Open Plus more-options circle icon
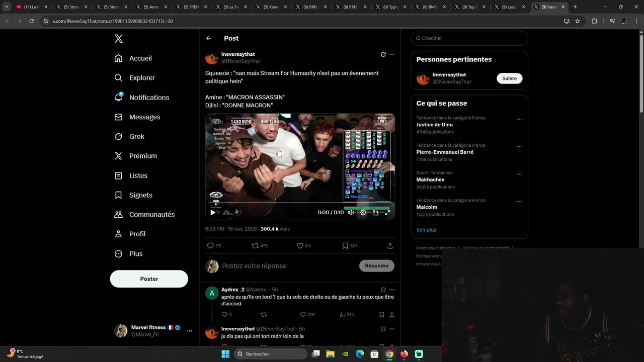Image resolution: width=644 pixels, height=362 pixels. coord(118,254)
